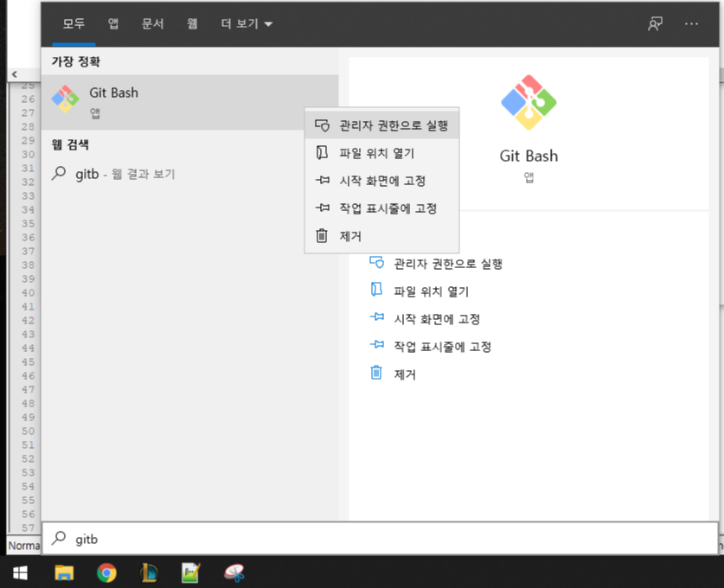The image size is (724, 588).
Task: Click pin icon beside context menu '작업 표시줄에 고정'
Action: pos(323,208)
